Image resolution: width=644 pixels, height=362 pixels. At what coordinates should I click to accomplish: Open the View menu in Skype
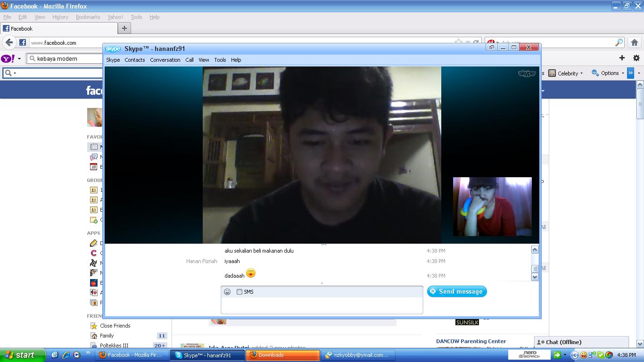pos(204,60)
